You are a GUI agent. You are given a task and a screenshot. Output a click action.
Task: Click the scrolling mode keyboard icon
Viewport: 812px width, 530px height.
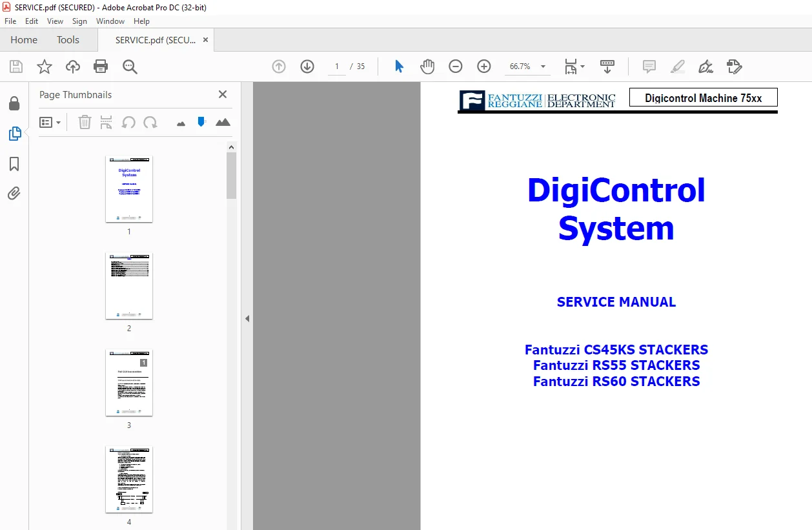point(607,66)
